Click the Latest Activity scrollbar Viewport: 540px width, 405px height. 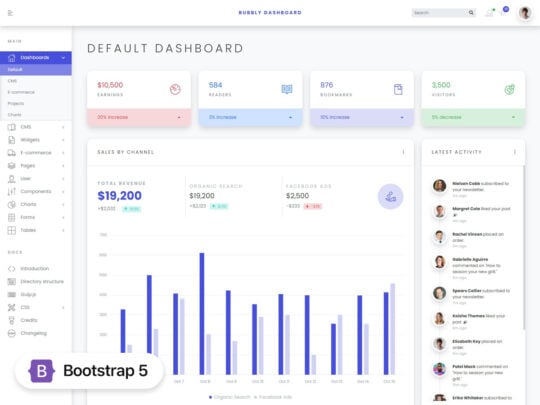524,247
